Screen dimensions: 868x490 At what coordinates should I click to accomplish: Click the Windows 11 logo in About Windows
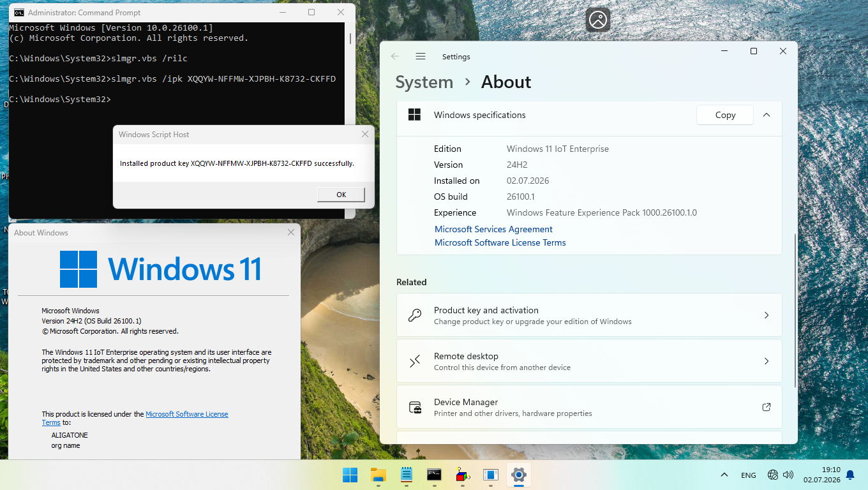(x=160, y=269)
